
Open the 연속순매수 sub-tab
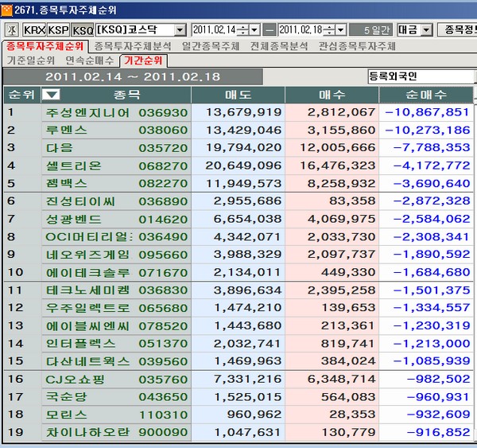click(x=89, y=60)
